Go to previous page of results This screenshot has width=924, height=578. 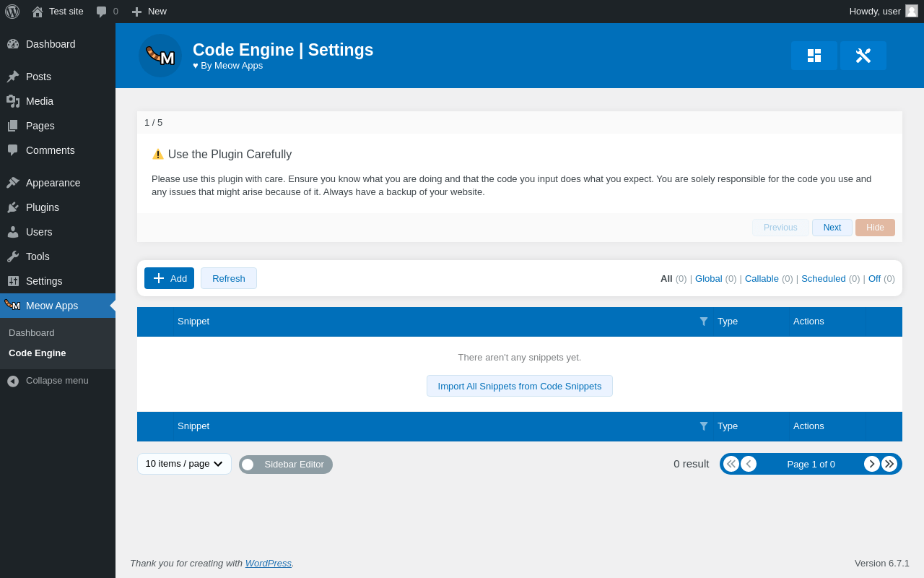coord(749,464)
